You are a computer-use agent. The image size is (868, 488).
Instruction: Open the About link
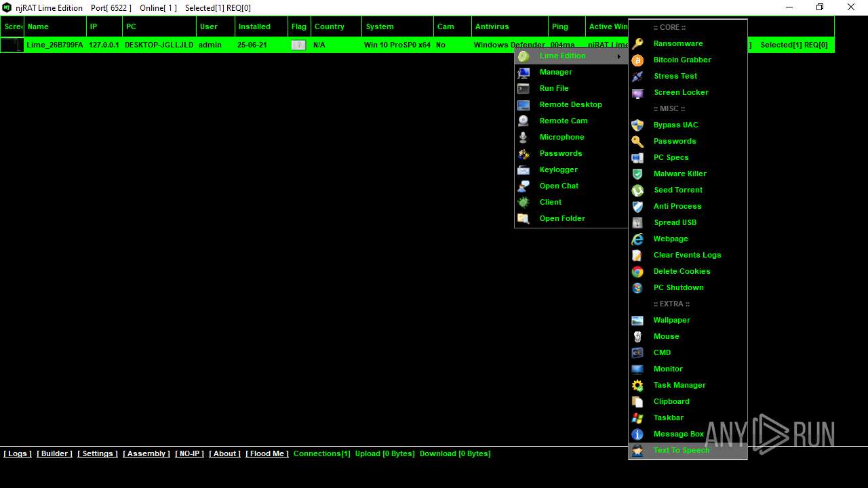click(224, 453)
